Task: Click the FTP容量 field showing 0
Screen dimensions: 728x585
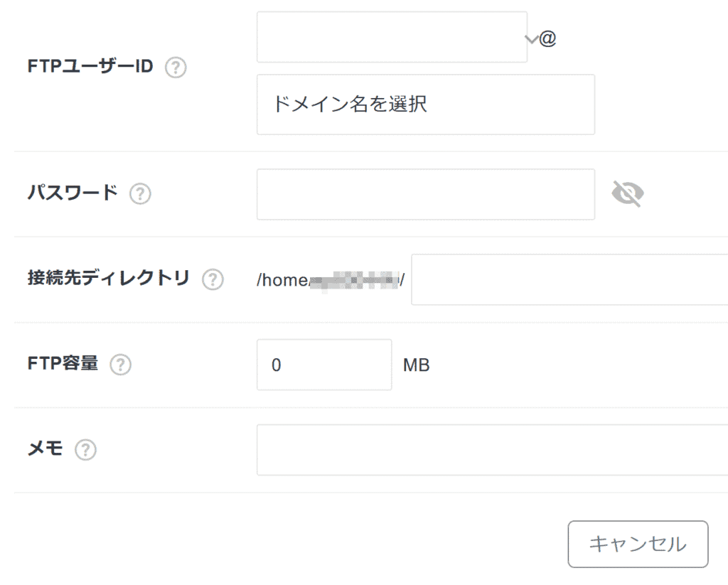Action: coord(323,365)
